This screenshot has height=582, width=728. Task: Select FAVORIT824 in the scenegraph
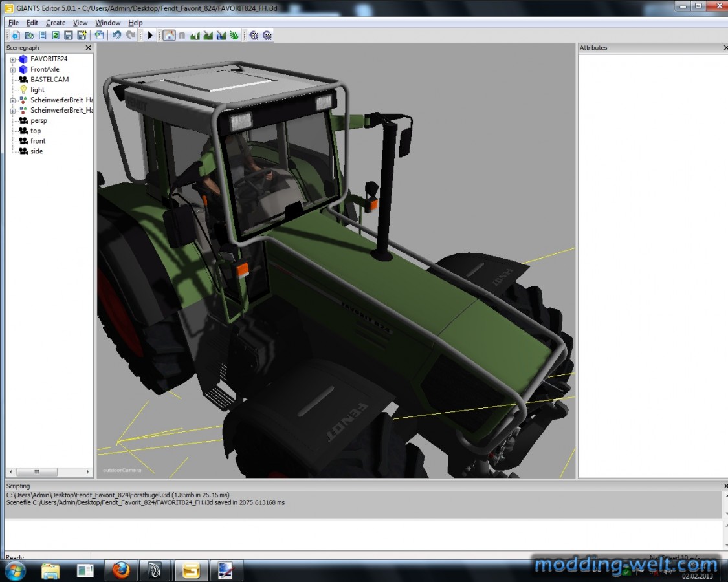pyautogui.click(x=49, y=59)
